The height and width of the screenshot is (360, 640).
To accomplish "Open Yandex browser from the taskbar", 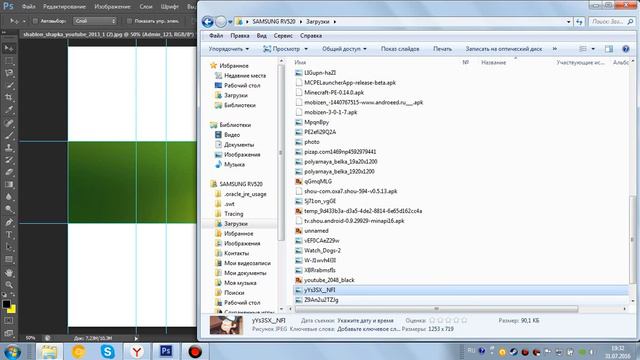I will pyautogui.click(x=137, y=351).
